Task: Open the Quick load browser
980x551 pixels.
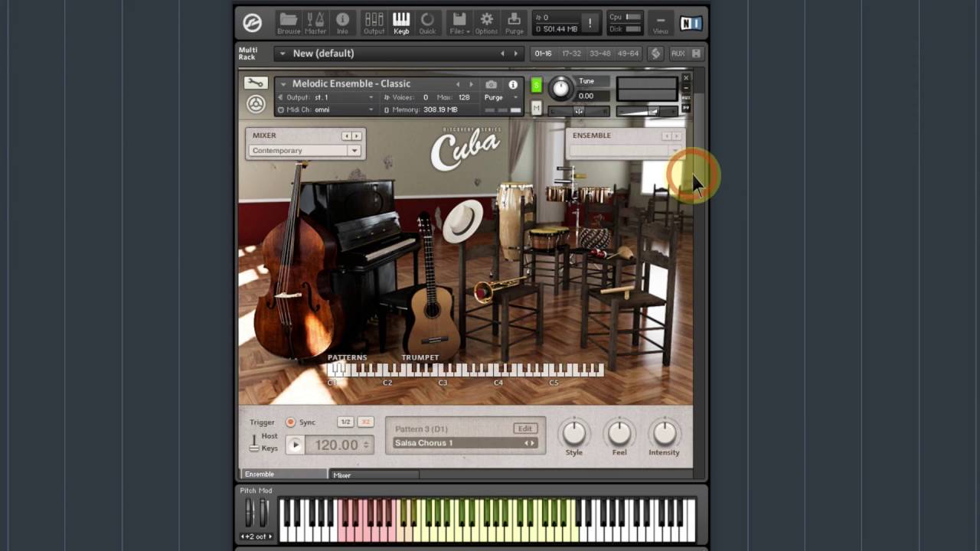Action: point(427,23)
